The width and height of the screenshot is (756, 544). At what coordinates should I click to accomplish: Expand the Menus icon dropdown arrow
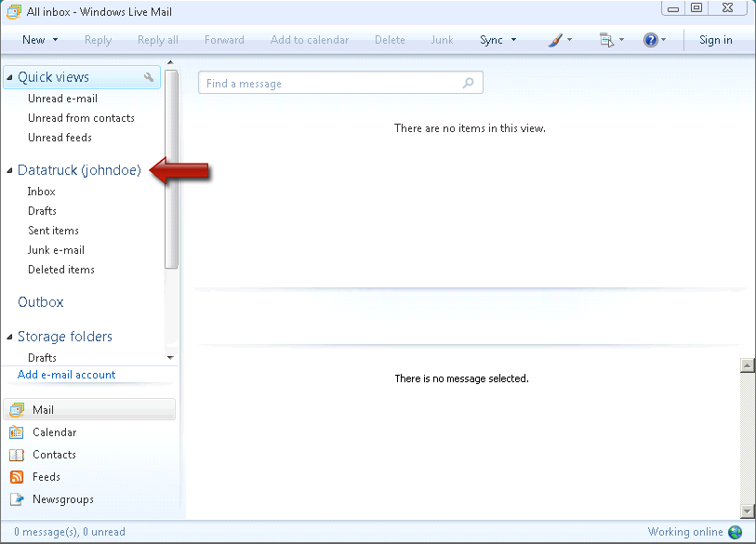tap(621, 40)
